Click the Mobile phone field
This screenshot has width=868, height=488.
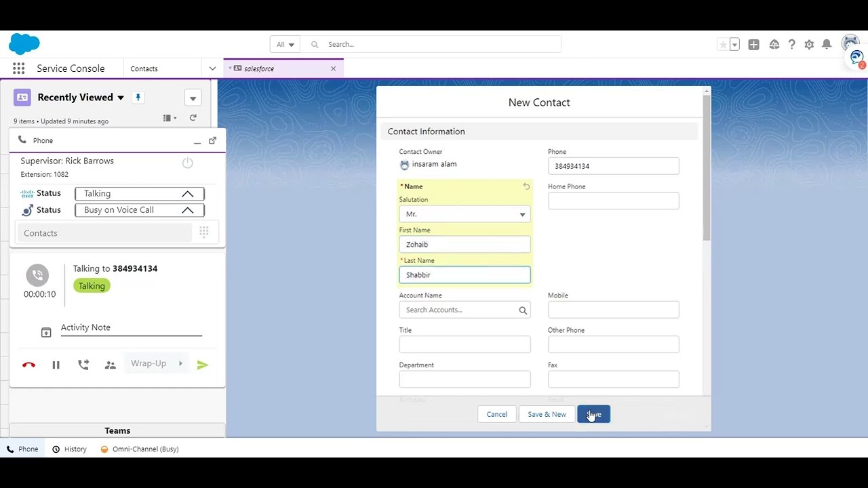coord(613,310)
